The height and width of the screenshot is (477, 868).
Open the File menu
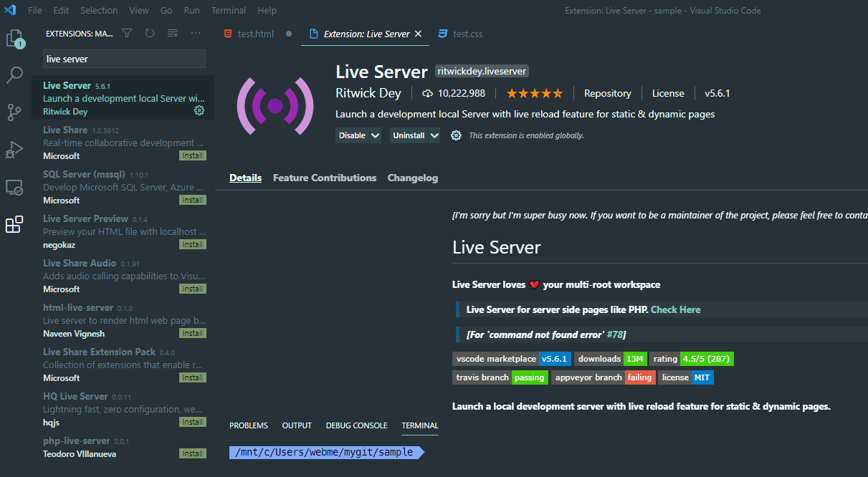click(34, 10)
